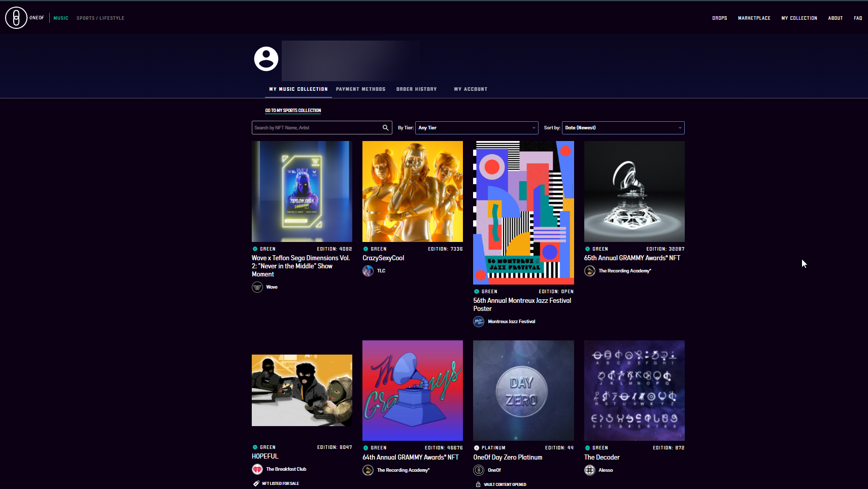Open the golden CrazySexyCool thumbnail
Image resolution: width=868 pixels, height=489 pixels.
click(x=413, y=191)
